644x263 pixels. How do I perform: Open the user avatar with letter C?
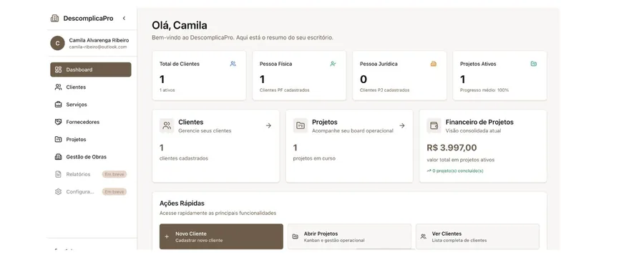[57, 43]
